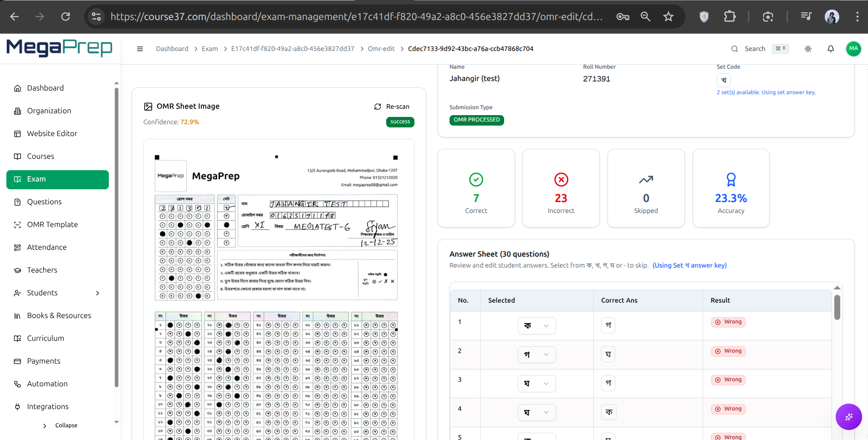
Task: Open the question 1 selected answer dropdown
Action: pyautogui.click(x=536, y=326)
